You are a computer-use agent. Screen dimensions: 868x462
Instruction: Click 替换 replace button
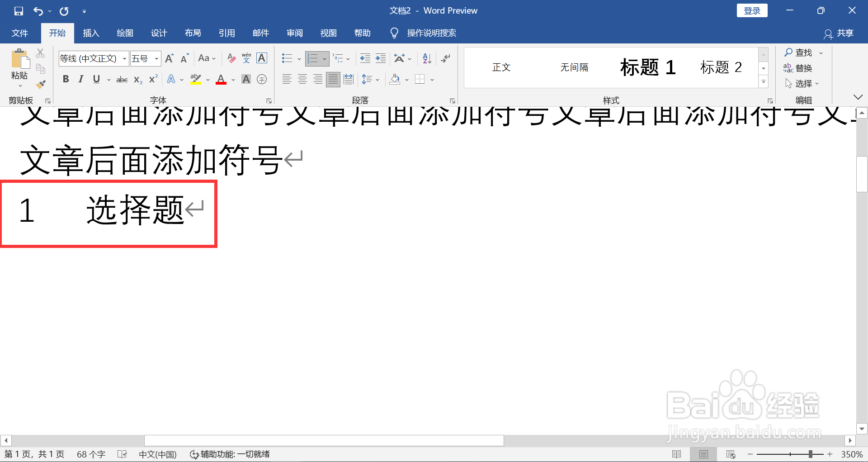coord(798,68)
